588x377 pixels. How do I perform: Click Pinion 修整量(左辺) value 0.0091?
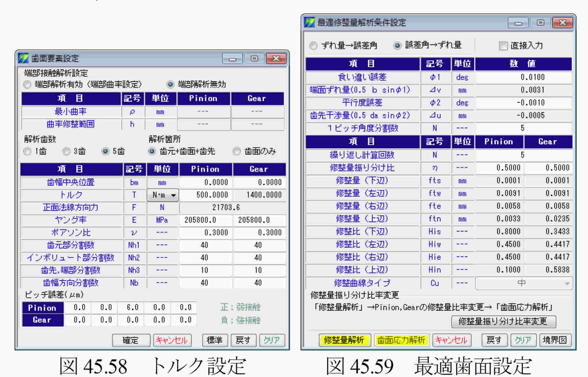500,193
